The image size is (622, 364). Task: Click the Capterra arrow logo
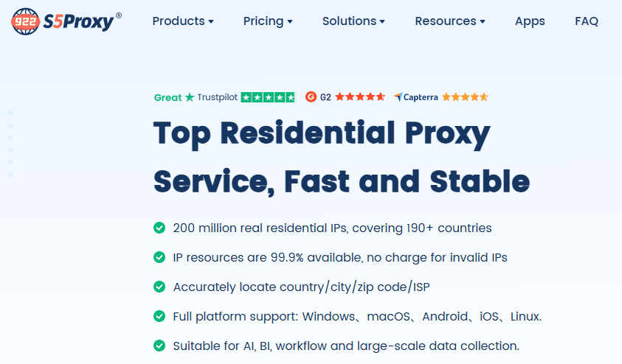point(398,97)
